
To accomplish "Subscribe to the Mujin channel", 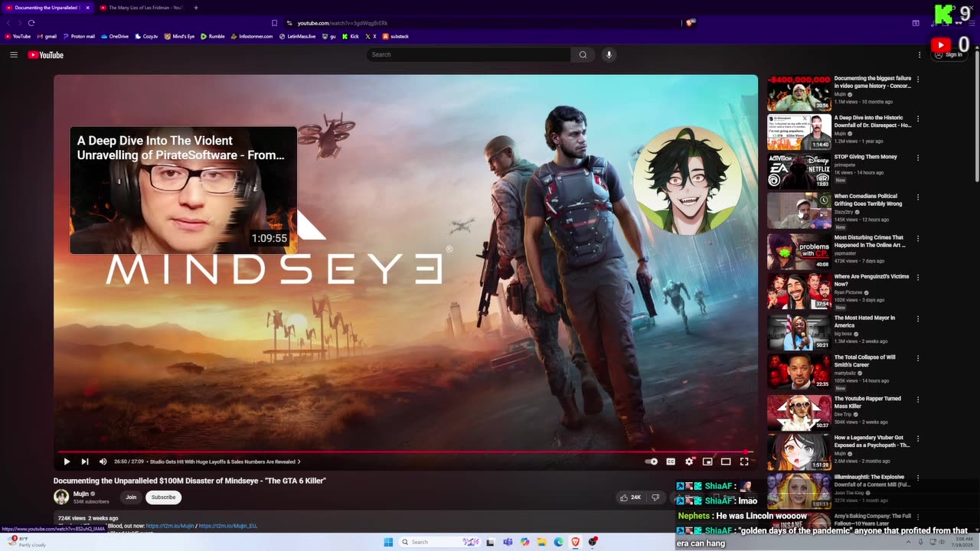I will [x=163, y=497].
